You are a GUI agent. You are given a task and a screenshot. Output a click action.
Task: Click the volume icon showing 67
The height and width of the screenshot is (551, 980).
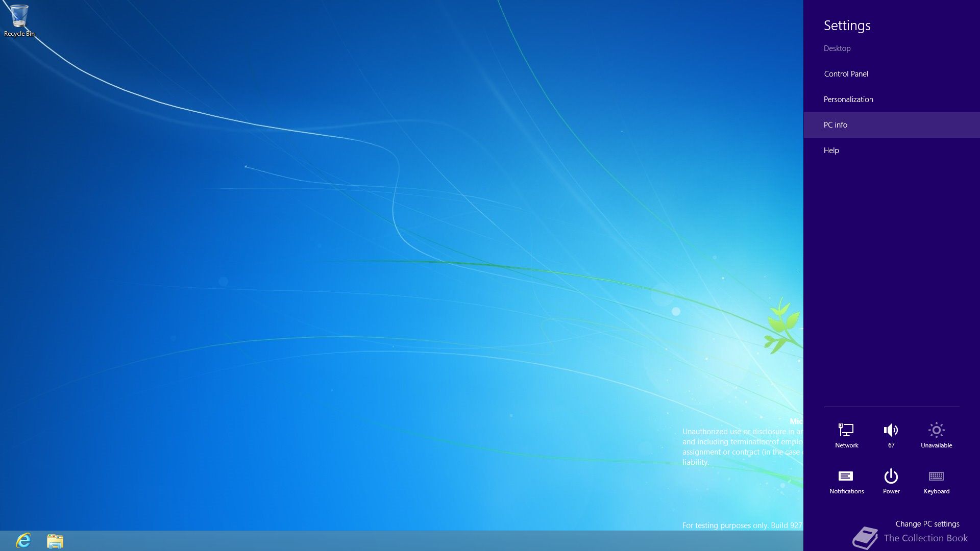pos(891,435)
